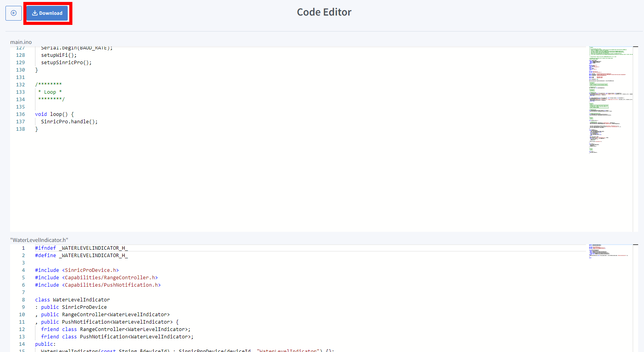Click the void loop() declaration line
644x352 pixels.
pos(54,114)
